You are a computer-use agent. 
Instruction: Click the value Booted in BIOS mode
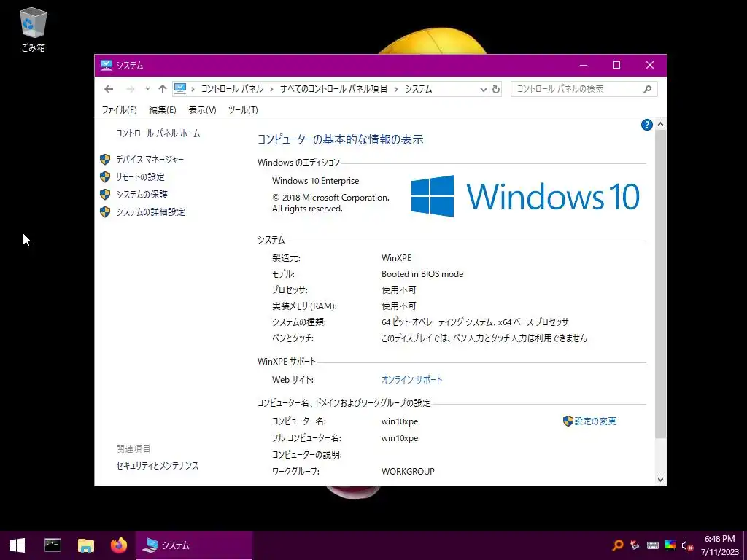tap(422, 274)
